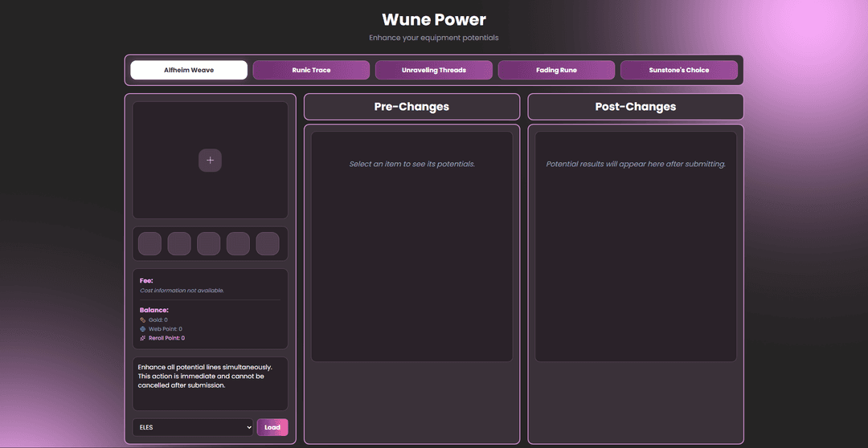The width and height of the screenshot is (868, 448).
Task: Click the Web Point globe icon
Action: (x=143, y=328)
